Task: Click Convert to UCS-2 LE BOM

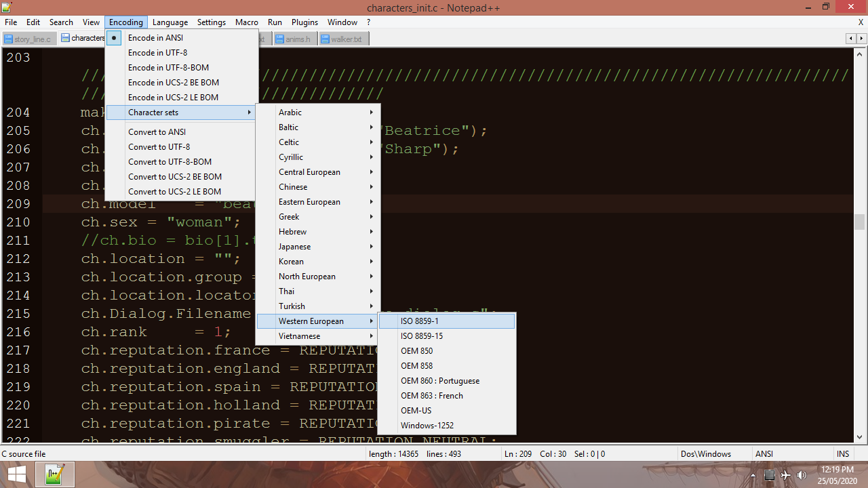Action: tap(182, 192)
